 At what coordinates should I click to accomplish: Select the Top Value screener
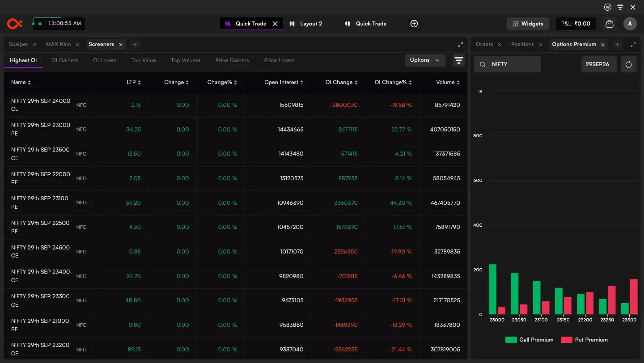tap(144, 60)
